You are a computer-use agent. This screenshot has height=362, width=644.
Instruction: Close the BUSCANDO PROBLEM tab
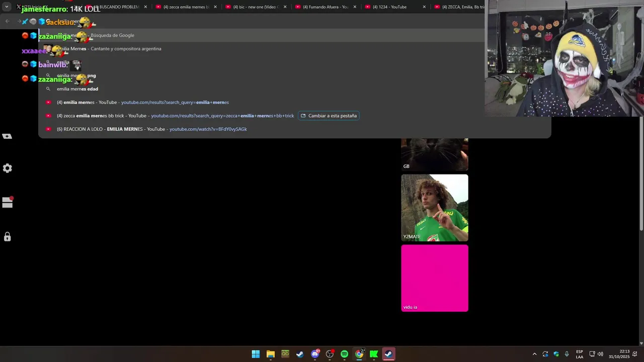coord(145,7)
